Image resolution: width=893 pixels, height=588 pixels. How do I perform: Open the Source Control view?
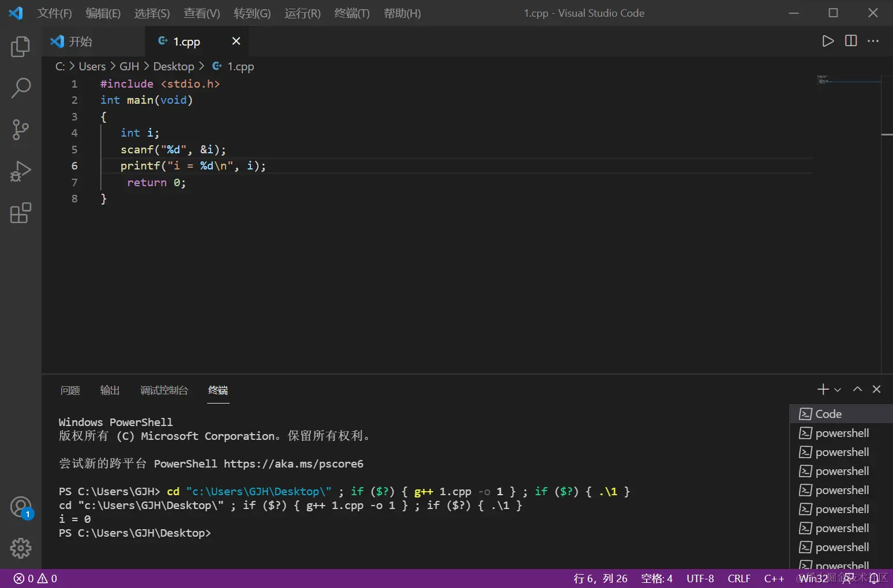21,130
